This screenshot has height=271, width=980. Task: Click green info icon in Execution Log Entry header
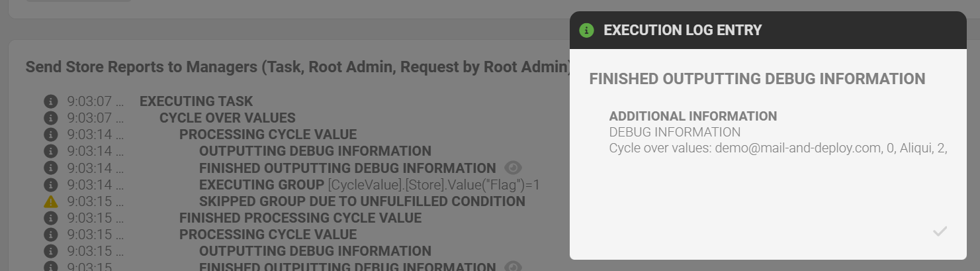point(586,30)
